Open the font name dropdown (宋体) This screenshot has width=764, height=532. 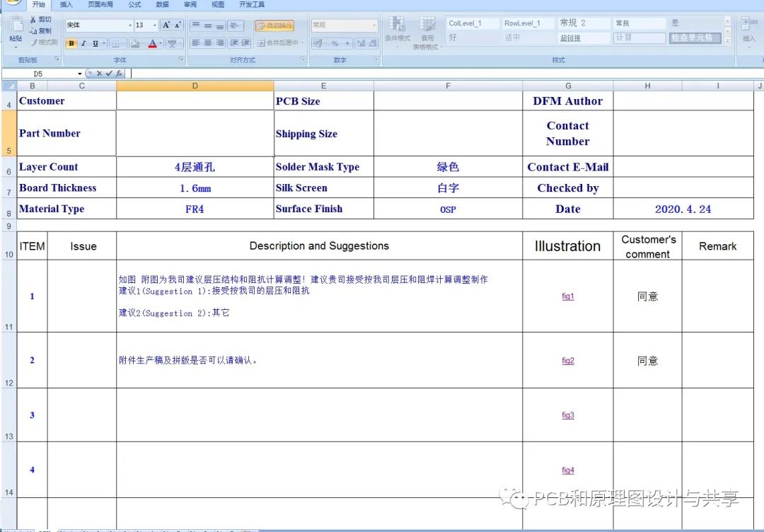(130, 25)
